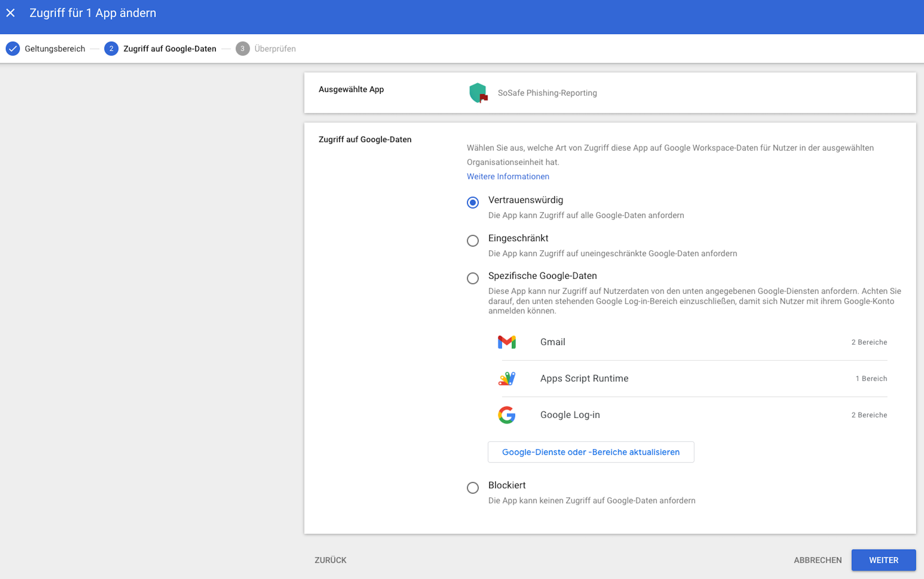Select the Vertrauenswürdig radio option
Screen dimensions: 924x579
click(x=472, y=202)
